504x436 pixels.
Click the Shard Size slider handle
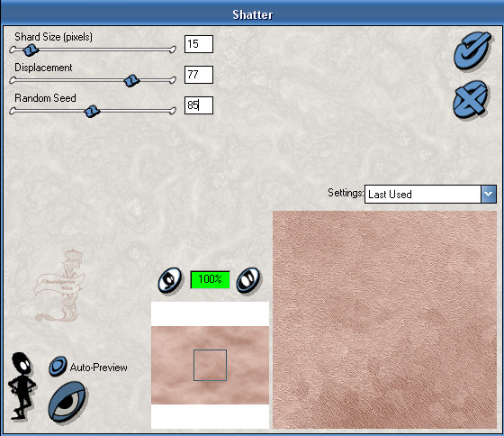point(31,50)
